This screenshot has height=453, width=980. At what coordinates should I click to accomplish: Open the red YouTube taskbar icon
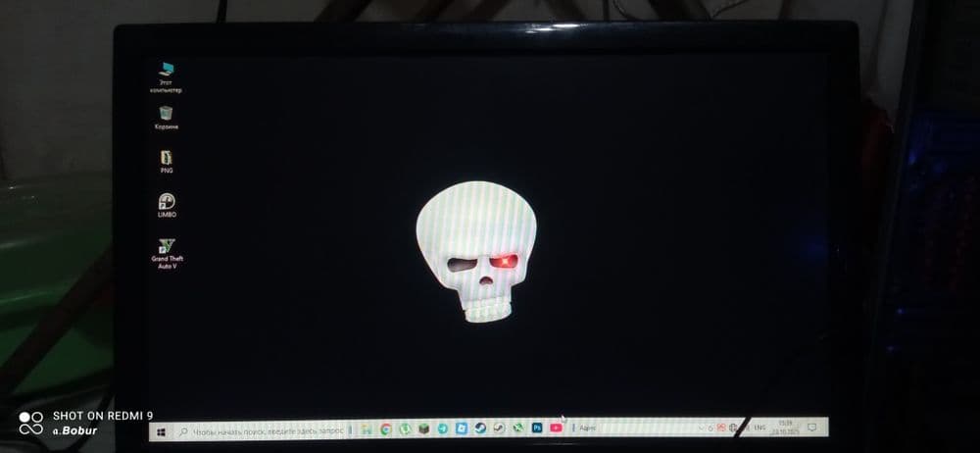pyautogui.click(x=556, y=428)
